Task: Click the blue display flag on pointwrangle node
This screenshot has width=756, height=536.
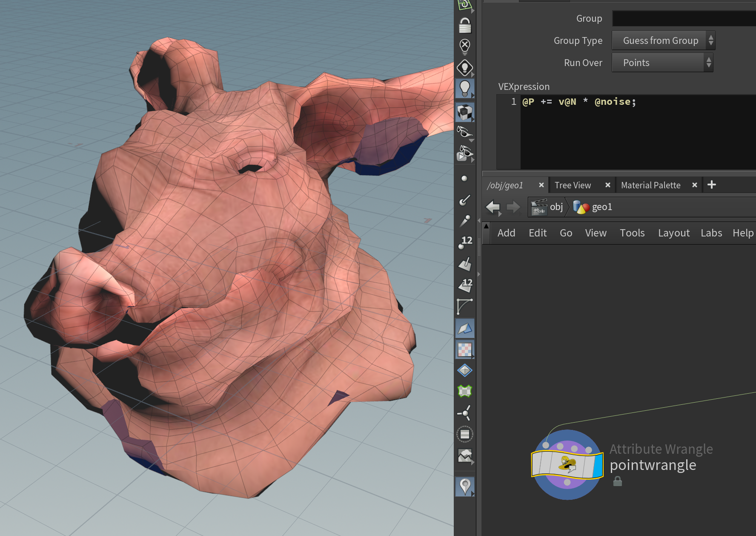Action: [598, 465]
